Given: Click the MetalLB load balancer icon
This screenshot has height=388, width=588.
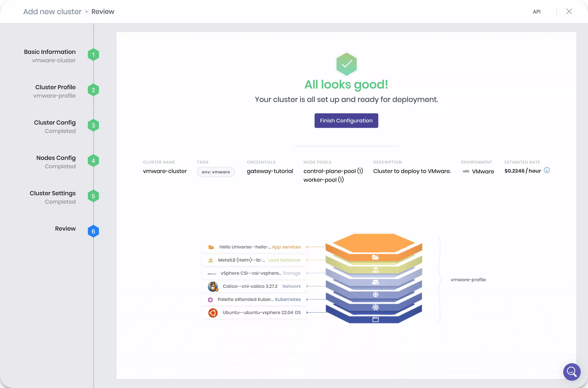Looking at the screenshot, I should point(211,260).
